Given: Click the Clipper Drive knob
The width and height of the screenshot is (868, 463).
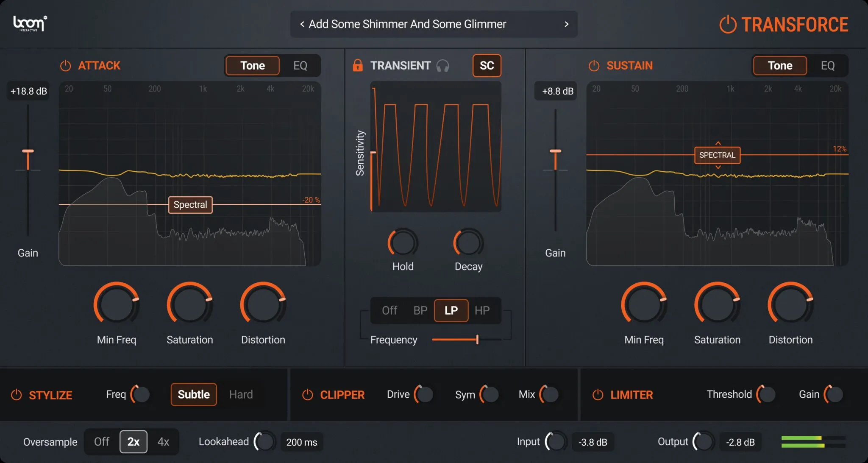Looking at the screenshot, I should click(x=424, y=394).
